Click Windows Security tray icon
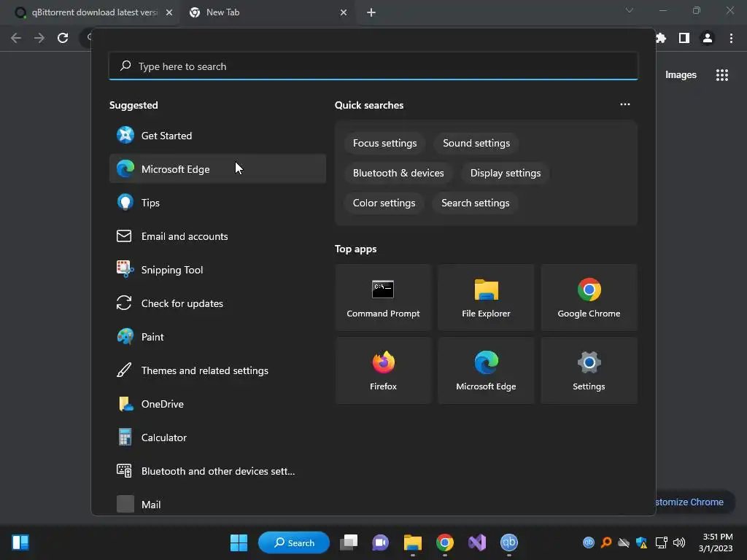The width and height of the screenshot is (747, 560). (641, 542)
